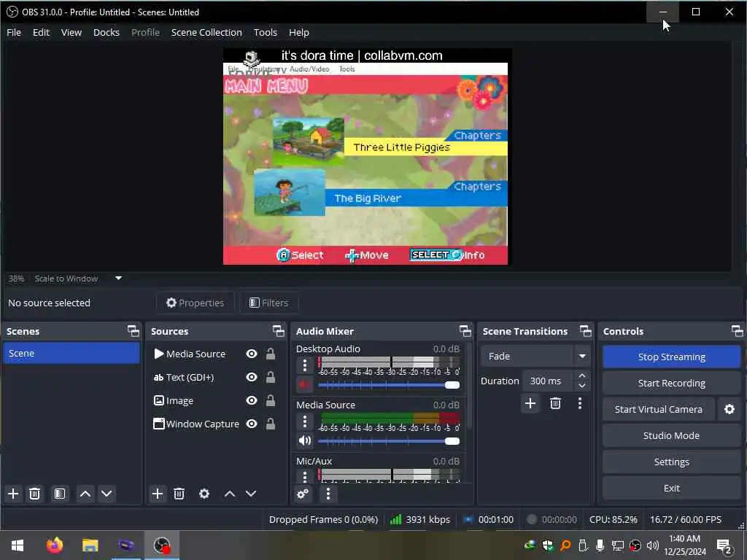Click Start Virtual Camera button
747x560 pixels.
click(659, 410)
